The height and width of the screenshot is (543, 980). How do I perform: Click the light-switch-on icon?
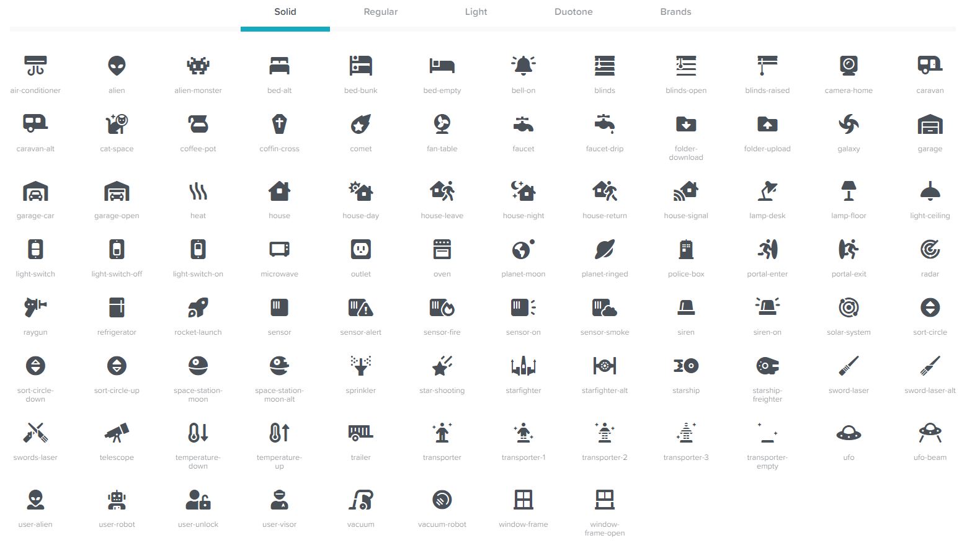pos(198,249)
